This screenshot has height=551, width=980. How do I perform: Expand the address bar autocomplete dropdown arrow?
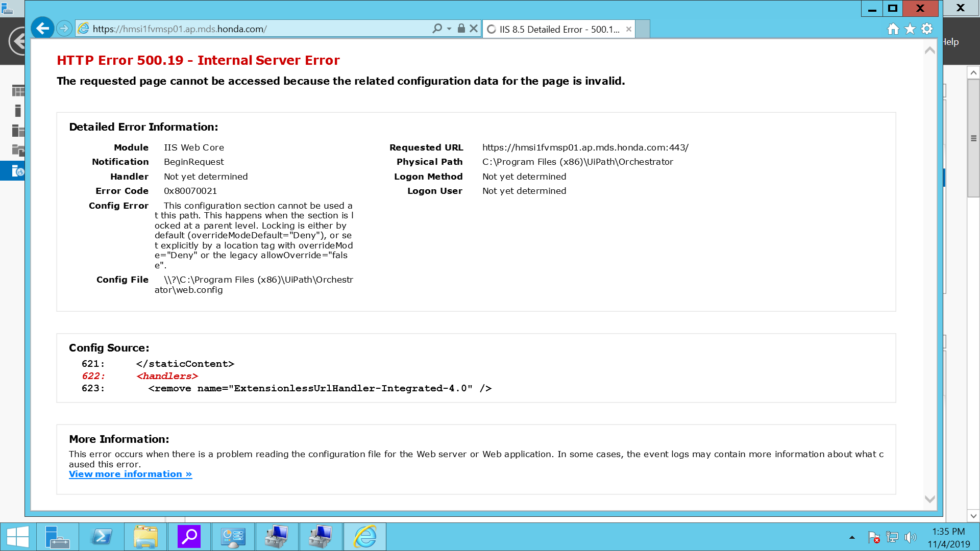449,29
